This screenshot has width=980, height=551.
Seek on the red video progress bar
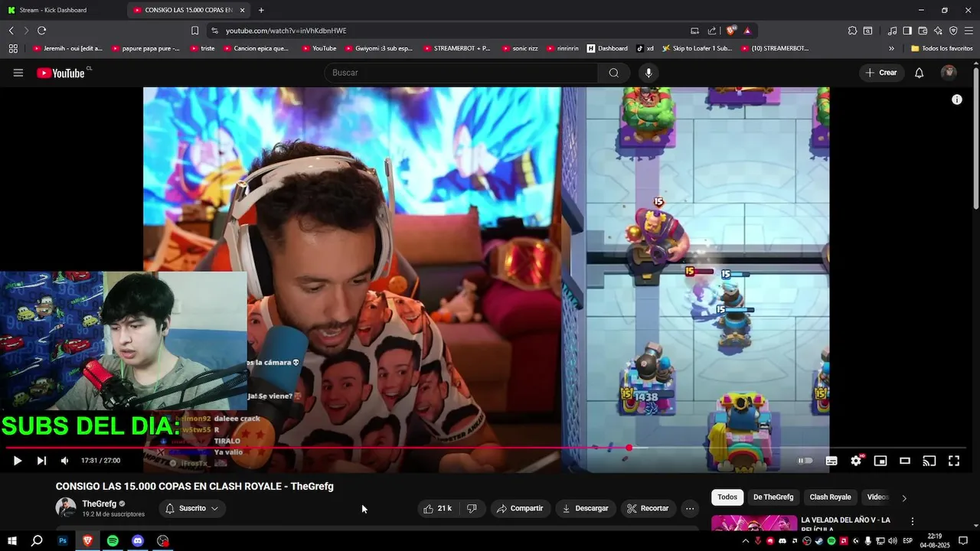pyautogui.click(x=486, y=448)
